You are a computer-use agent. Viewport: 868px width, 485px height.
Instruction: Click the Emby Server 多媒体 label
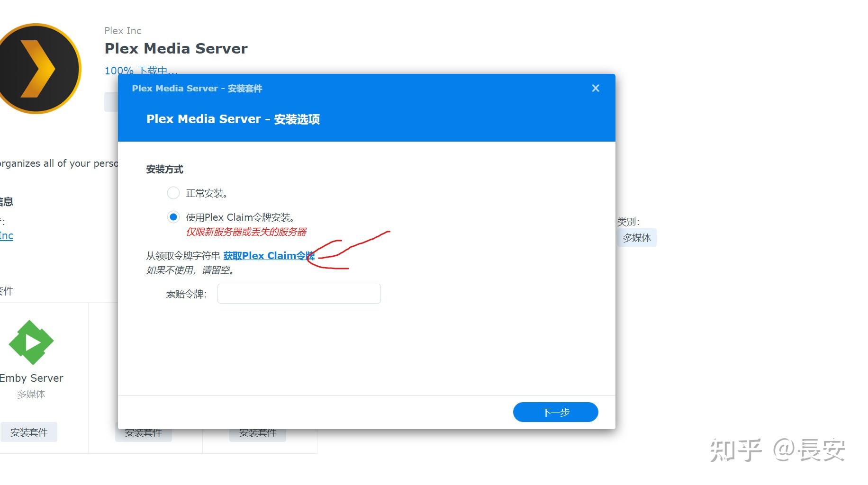click(31, 393)
